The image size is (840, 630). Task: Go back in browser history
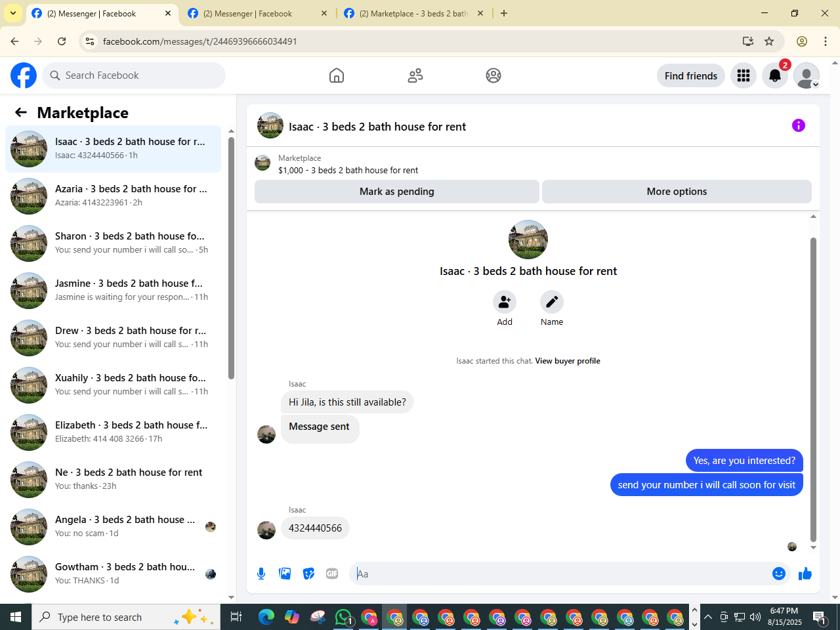click(14, 41)
